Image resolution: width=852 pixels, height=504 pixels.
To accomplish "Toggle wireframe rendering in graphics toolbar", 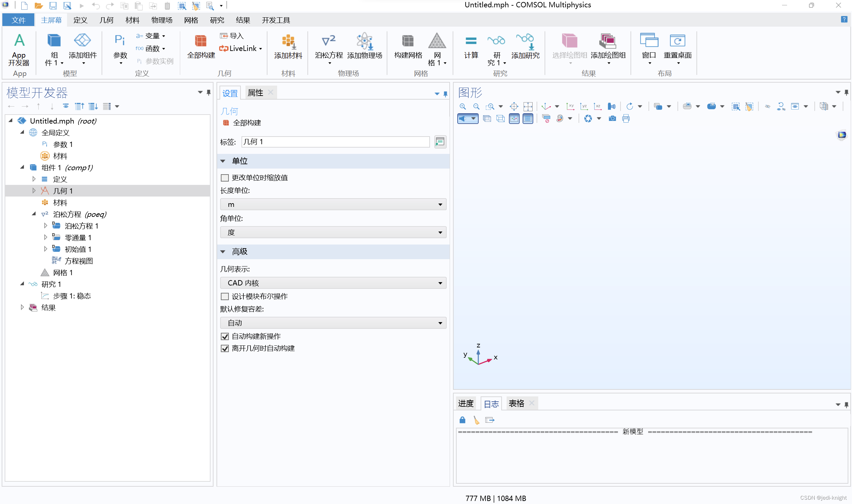I will tap(501, 119).
